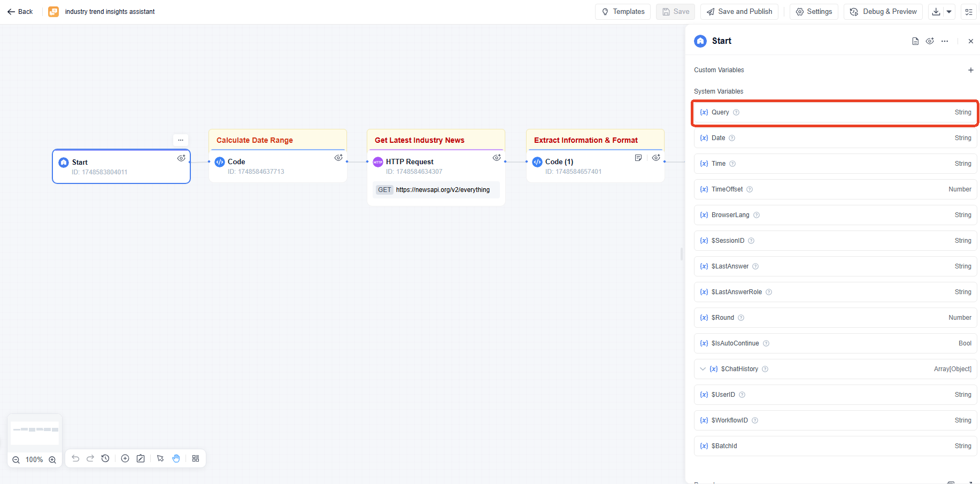Add a custom variable with plus
This screenshot has width=980, height=484.
click(x=971, y=70)
